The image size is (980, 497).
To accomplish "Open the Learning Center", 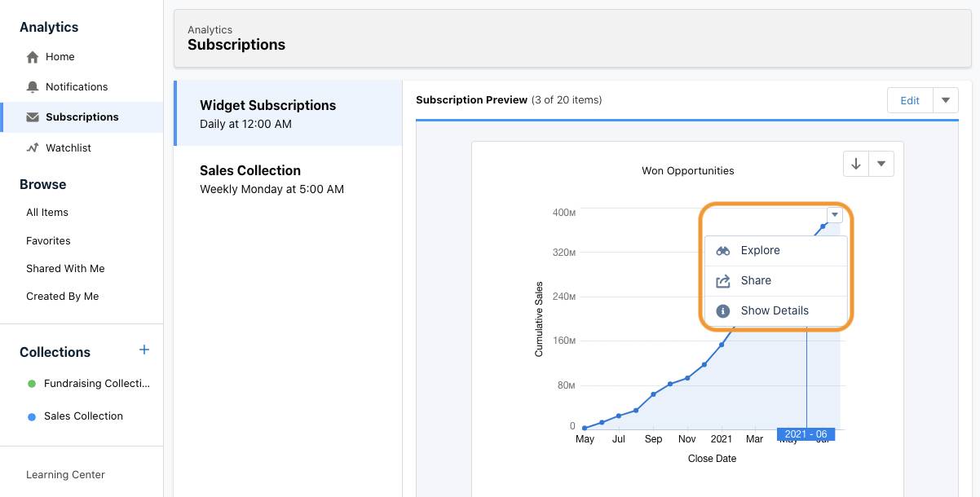I will pos(65,474).
